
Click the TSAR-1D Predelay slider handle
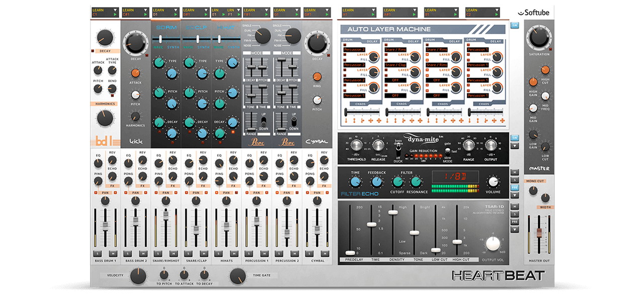coord(350,252)
